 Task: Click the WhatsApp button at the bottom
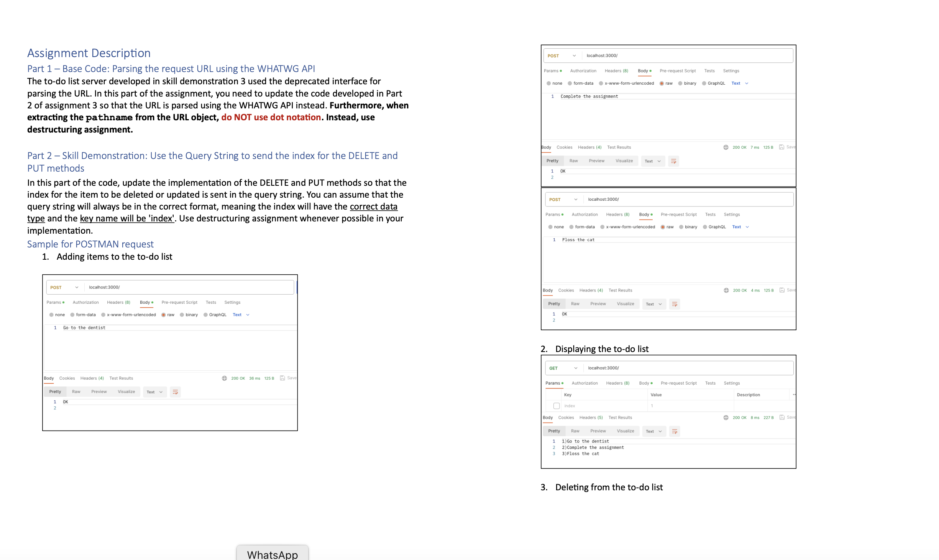(x=273, y=554)
